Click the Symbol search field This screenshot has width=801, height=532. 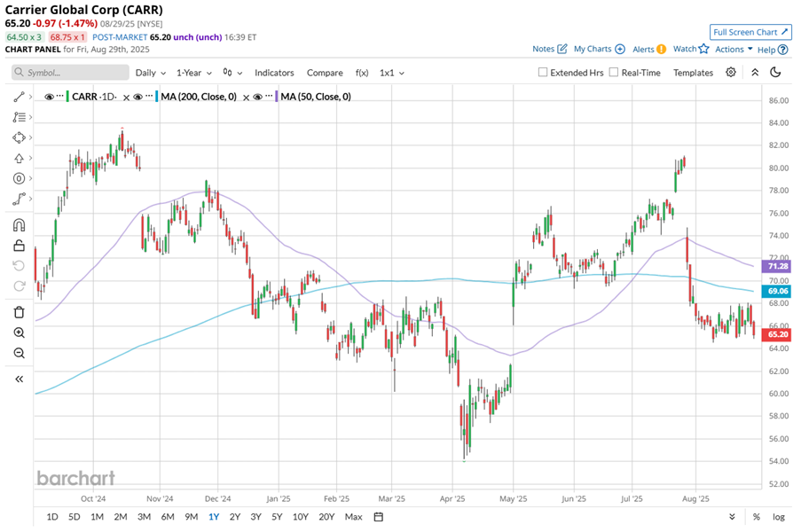coord(70,73)
